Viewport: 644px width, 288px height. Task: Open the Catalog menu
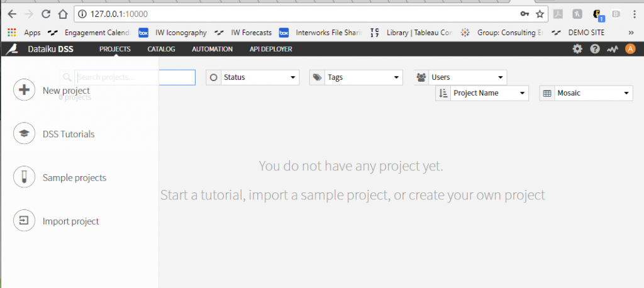click(x=162, y=49)
